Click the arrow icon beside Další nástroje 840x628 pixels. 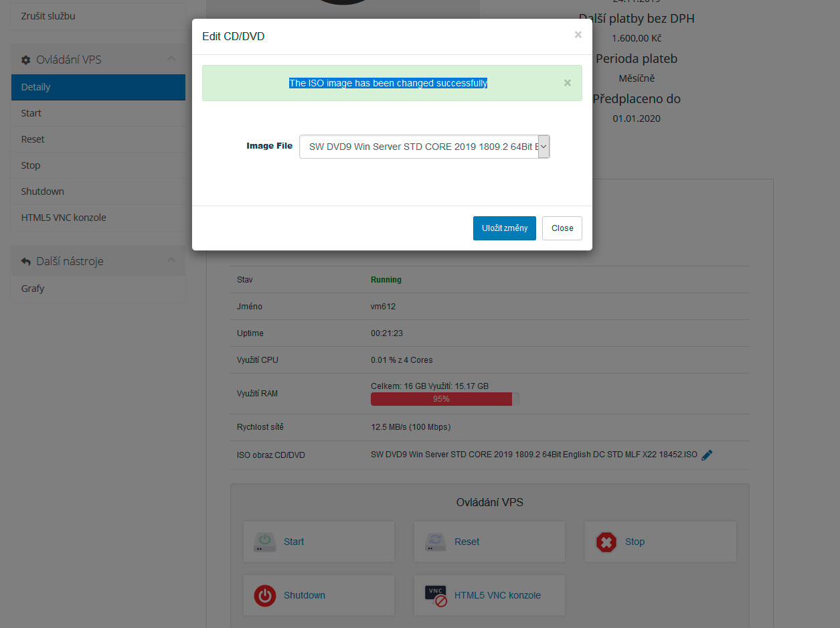click(x=26, y=261)
